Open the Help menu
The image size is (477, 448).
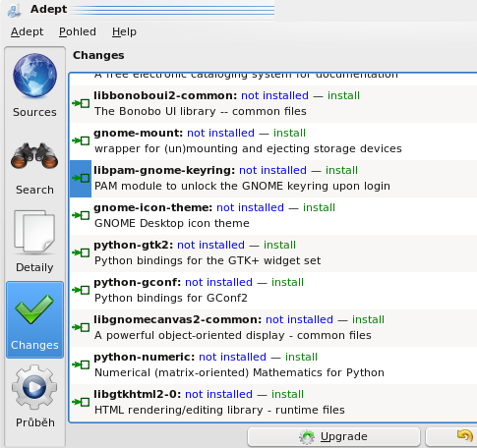click(x=124, y=31)
